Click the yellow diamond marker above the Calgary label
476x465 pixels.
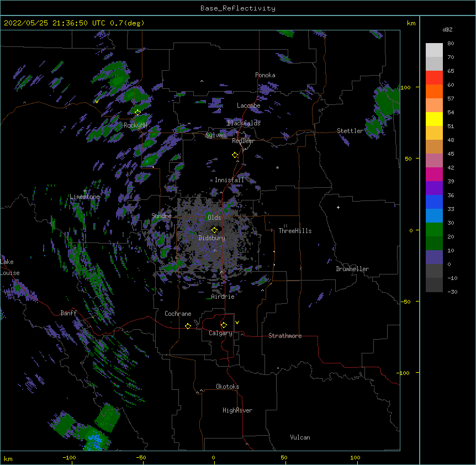pyautogui.click(x=224, y=325)
